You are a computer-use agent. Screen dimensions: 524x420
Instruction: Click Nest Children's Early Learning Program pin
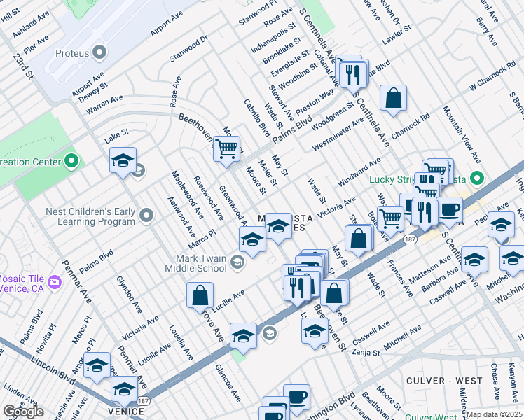point(146,216)
